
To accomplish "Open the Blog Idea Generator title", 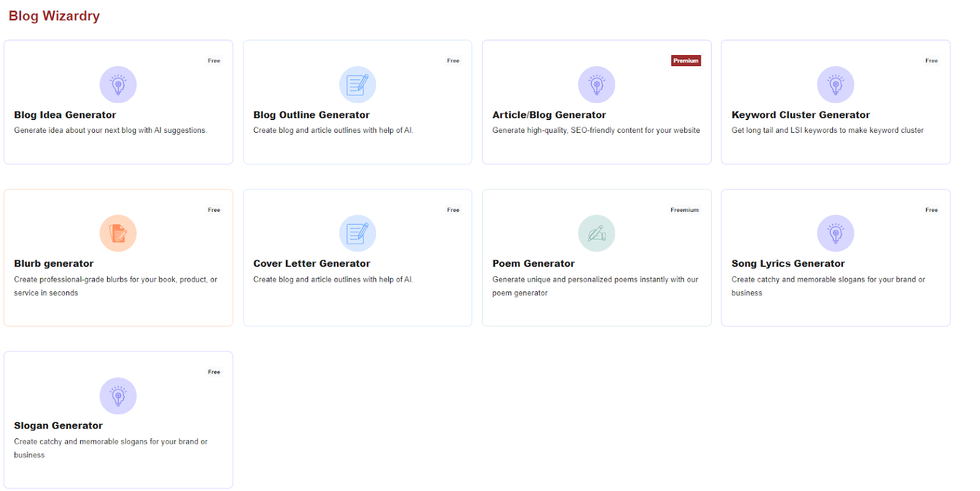I will pyautogui.click(x=65, y=115).
